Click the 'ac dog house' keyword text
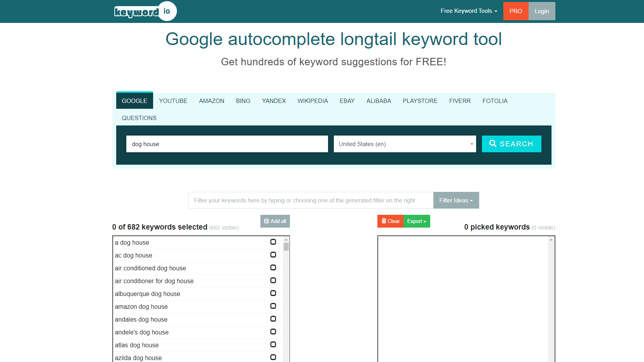644x362 pixels. pyautogui.click(x=133, y=255)
